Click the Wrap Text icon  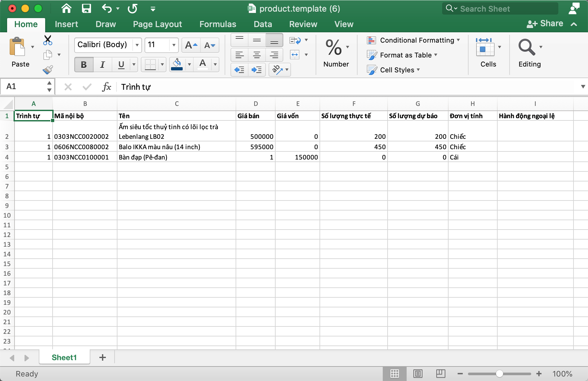295,40
